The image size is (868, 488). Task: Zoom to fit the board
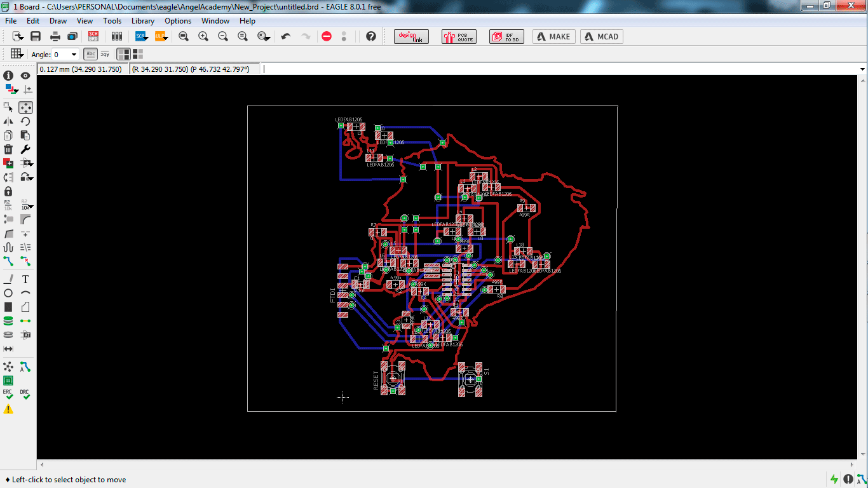[x=184, y=37]
